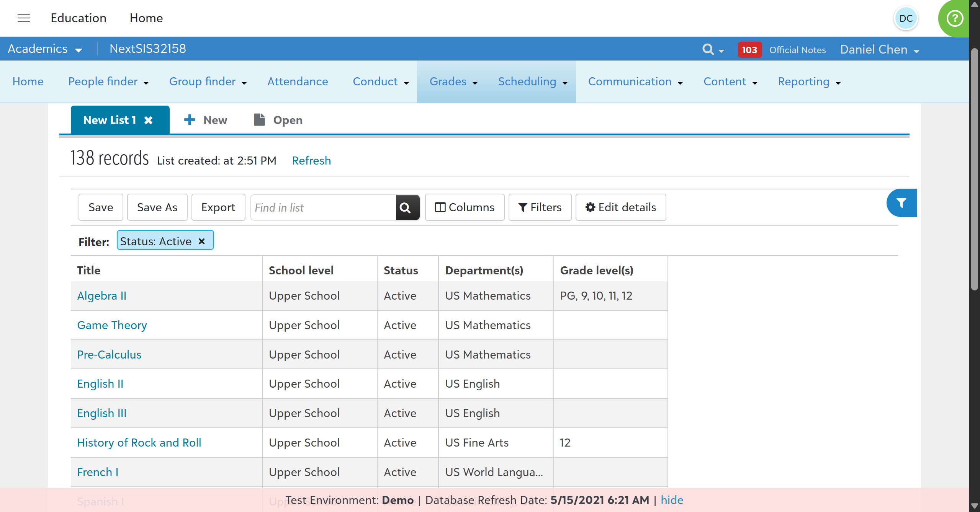This screenshot has width=980, height=512.
Task: Click the 103 notifications badge
Action: [749, 50]
